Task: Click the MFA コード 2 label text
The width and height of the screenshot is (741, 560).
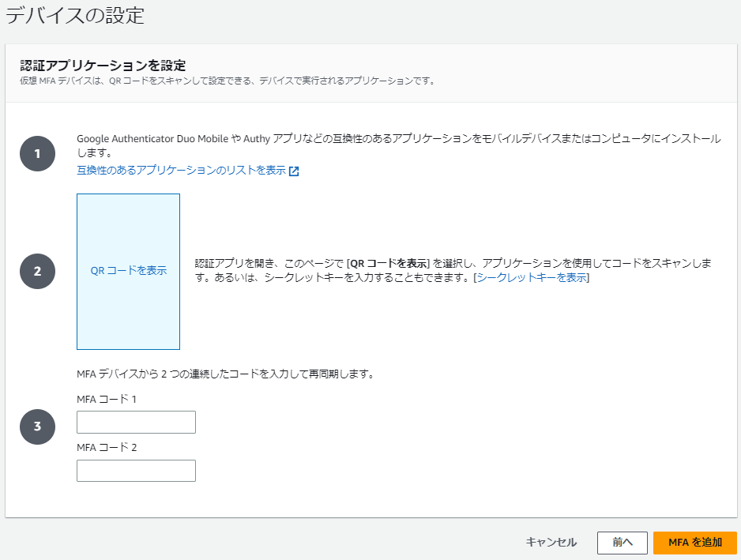Action: tap(107, 448)
